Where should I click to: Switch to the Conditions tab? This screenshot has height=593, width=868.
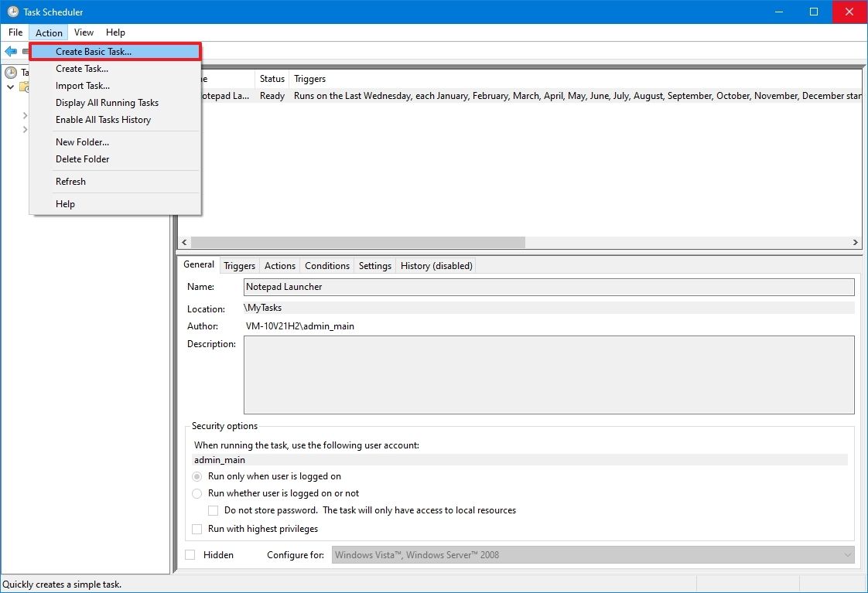point(326,265)
